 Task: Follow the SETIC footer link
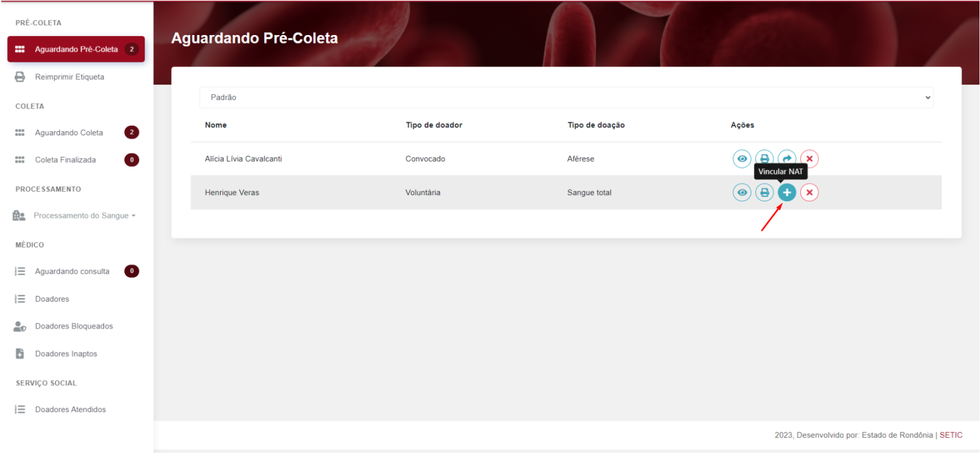[951, 435]
